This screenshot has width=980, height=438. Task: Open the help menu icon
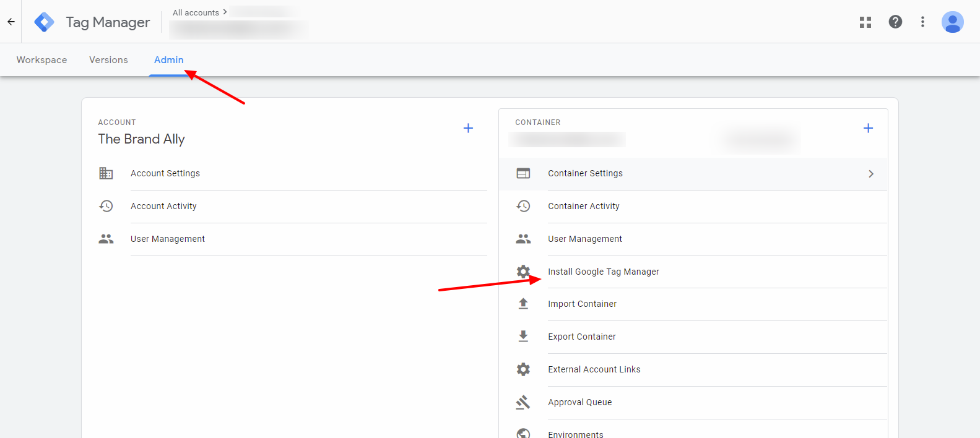coord(895,22)
